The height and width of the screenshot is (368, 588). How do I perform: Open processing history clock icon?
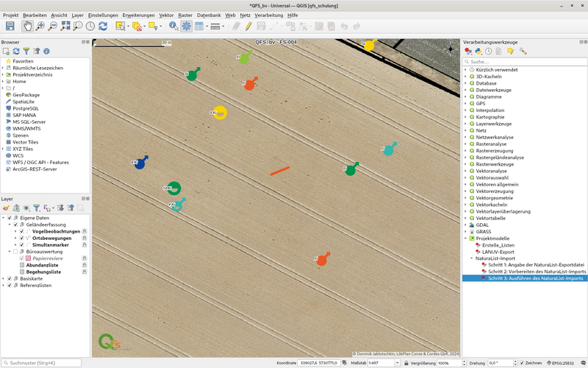pyautogui.click(x=488, y=51)
